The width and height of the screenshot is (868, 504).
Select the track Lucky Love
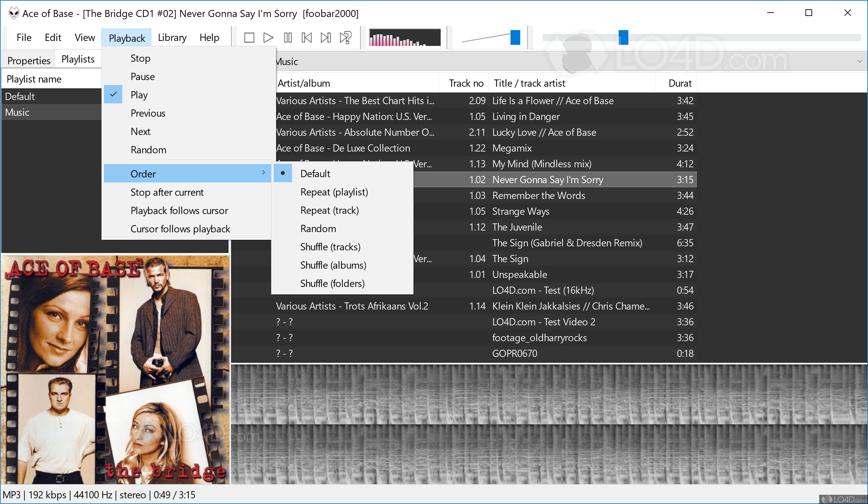(x=486, y=132)
